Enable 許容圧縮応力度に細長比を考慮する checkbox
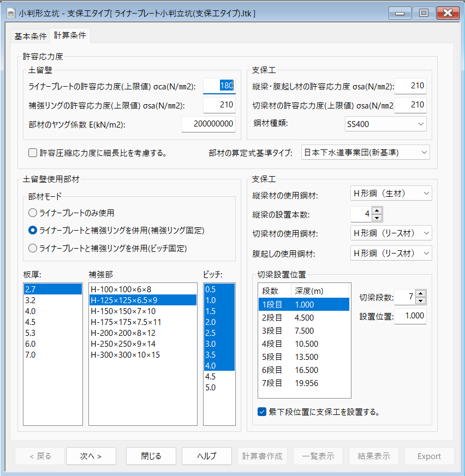The height and width of the screenshot is (476, 465). (32, 153)
